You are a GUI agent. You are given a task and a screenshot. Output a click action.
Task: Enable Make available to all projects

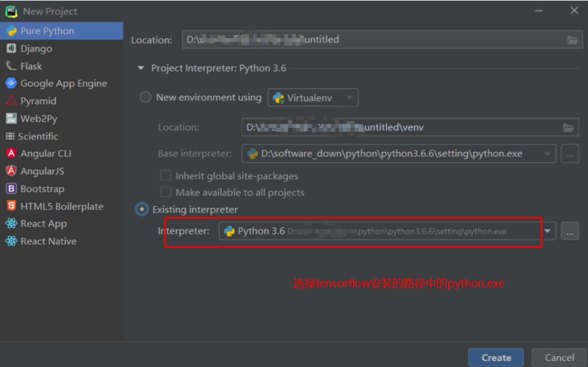[166, 192]
